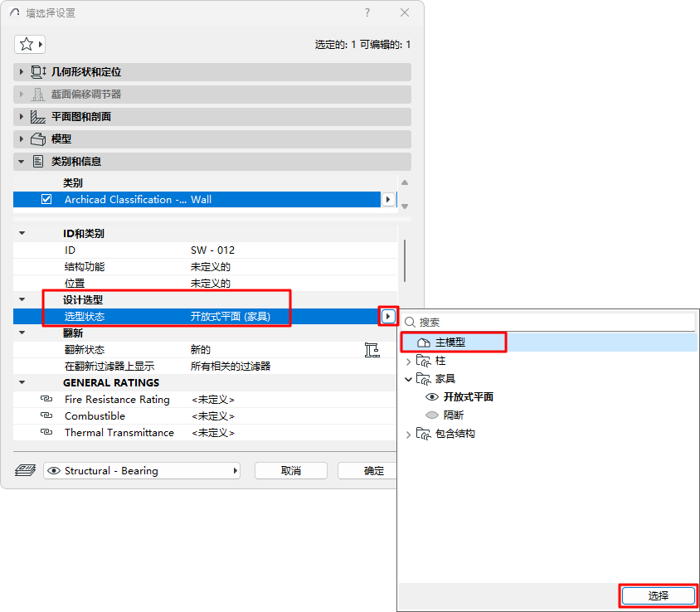This screenshot has width=700, height=612.
Task: Click the 位置 row value 未定义的
Action: pos(211,283)
